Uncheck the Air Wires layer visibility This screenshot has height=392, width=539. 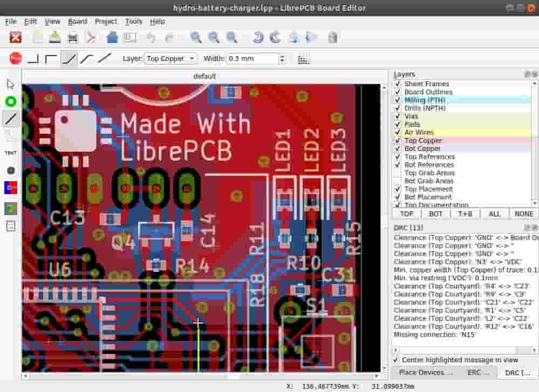[x=397, y=132]
